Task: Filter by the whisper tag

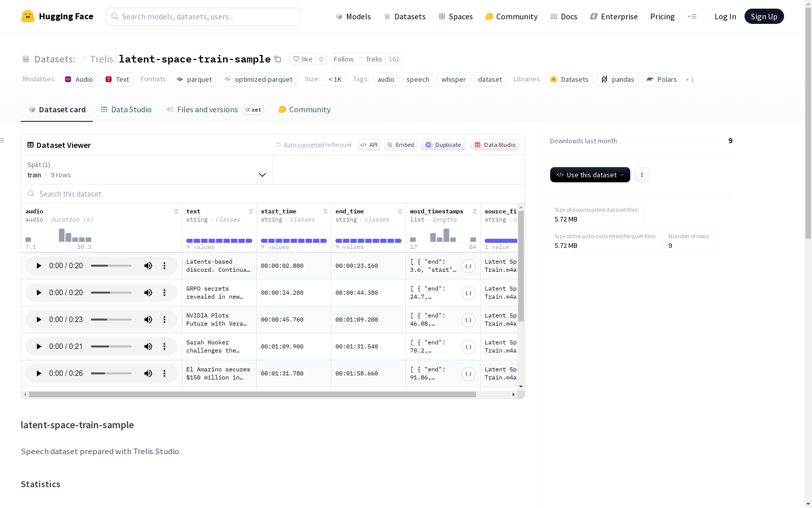Action: coord(453,79)
